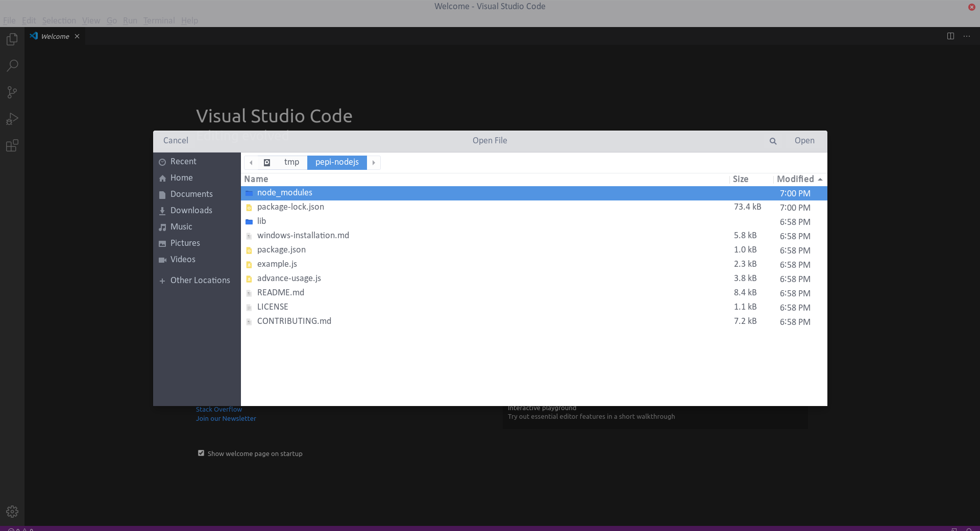Screen dimensions: 980x531
Task: Go to Downloads in the places sidebar
Action: [x=197, y=211]
